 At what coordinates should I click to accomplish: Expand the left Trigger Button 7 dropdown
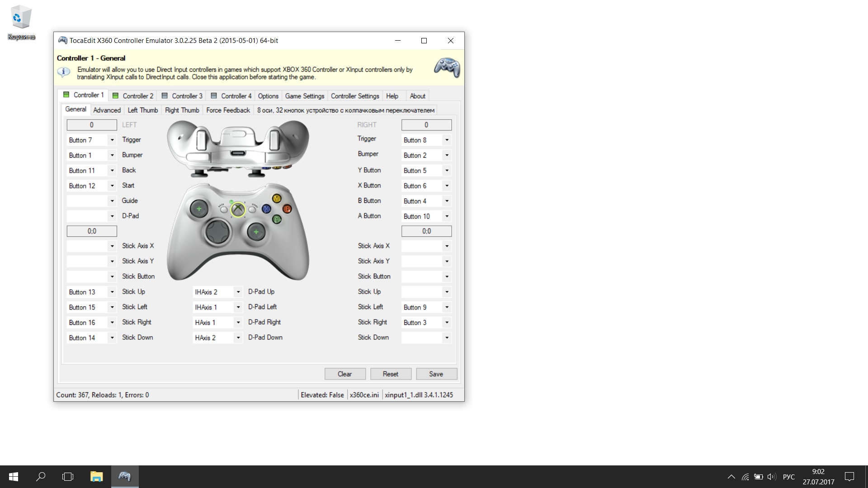(112, 140)
